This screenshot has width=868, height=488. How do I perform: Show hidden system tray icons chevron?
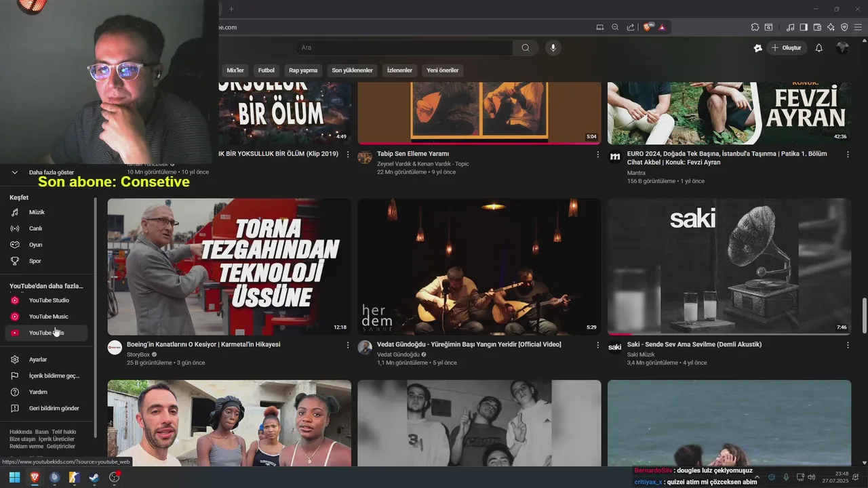pyautogui.click(x=758, y=477)
